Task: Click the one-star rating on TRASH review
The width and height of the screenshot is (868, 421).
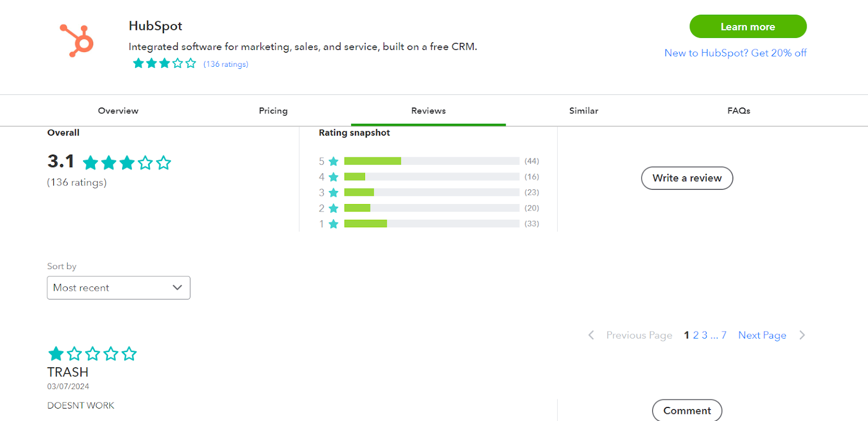Action: coord(92,354)
